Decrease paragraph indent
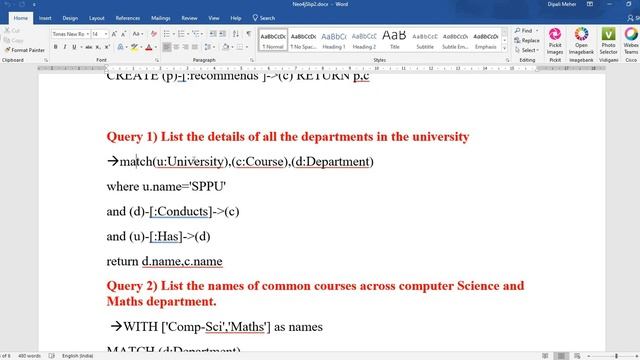 pyautogui.click(x=213, y=34)
